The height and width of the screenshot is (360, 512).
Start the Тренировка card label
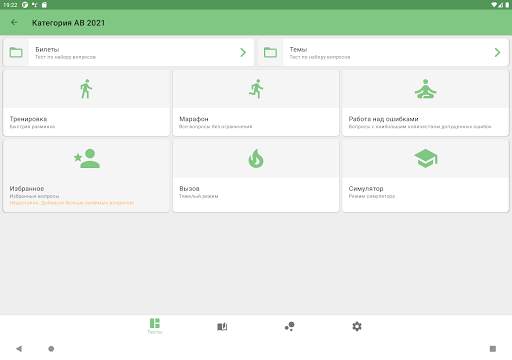28,119
